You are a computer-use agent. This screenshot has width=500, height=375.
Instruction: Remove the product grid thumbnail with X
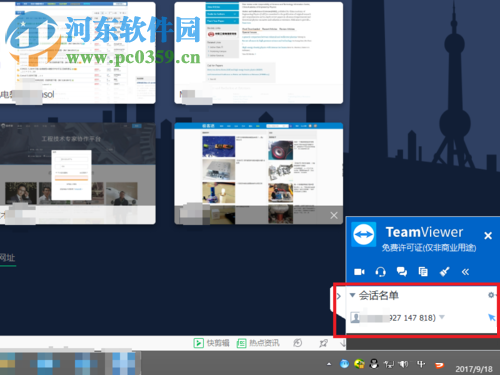(x=334, y=215)
